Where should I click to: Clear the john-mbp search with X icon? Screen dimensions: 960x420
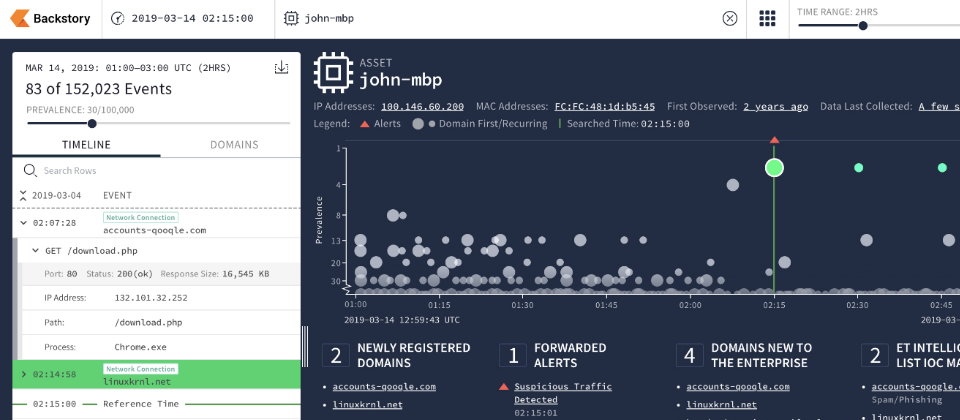point(730,18)
